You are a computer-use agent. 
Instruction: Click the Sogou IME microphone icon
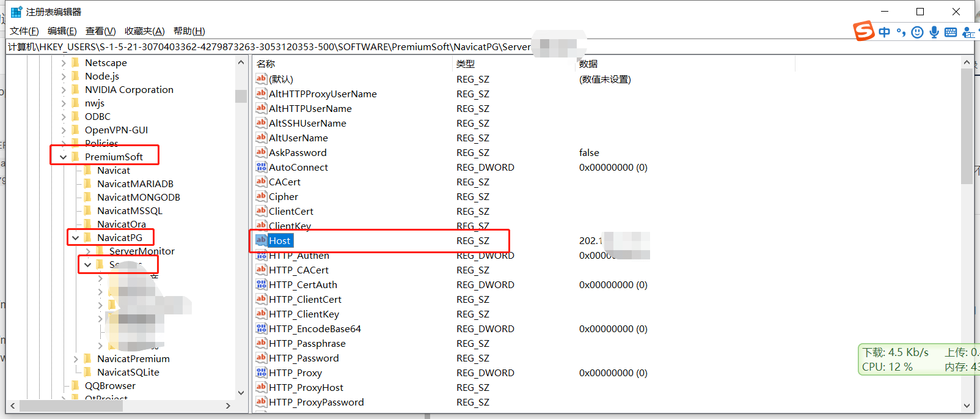click(x=934, y=32)
